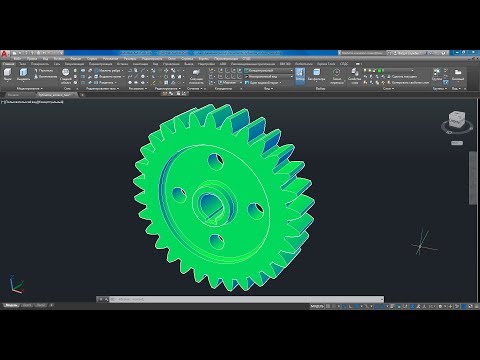Viewport: 480px width, 360px height.
Task: Click the Smooth Object (Сгладить объект) icon
Action: tap(66, 76)
